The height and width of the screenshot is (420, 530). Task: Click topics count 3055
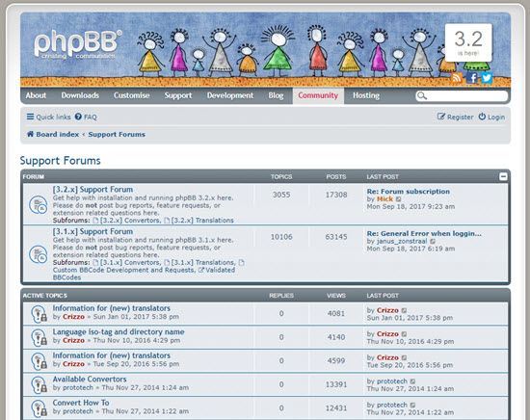click(281, 195)
